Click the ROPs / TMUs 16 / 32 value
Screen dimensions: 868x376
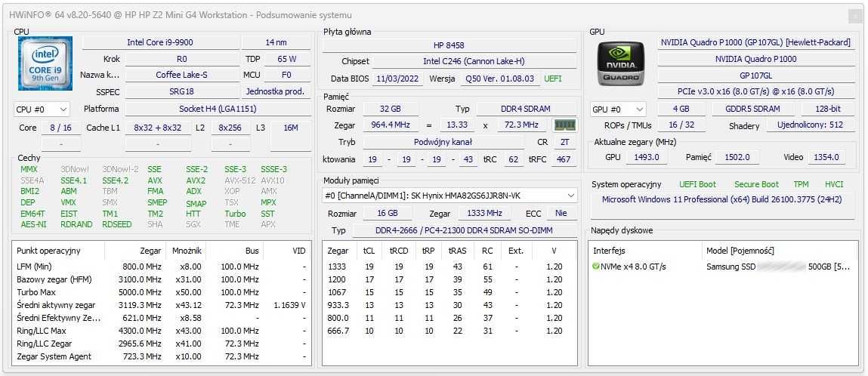coord(681,125)
